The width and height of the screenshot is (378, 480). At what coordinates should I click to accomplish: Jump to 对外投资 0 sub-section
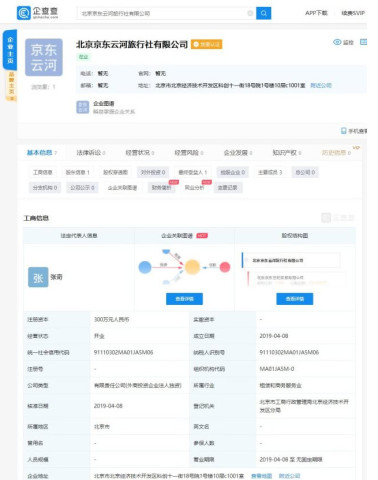point(153,172)
